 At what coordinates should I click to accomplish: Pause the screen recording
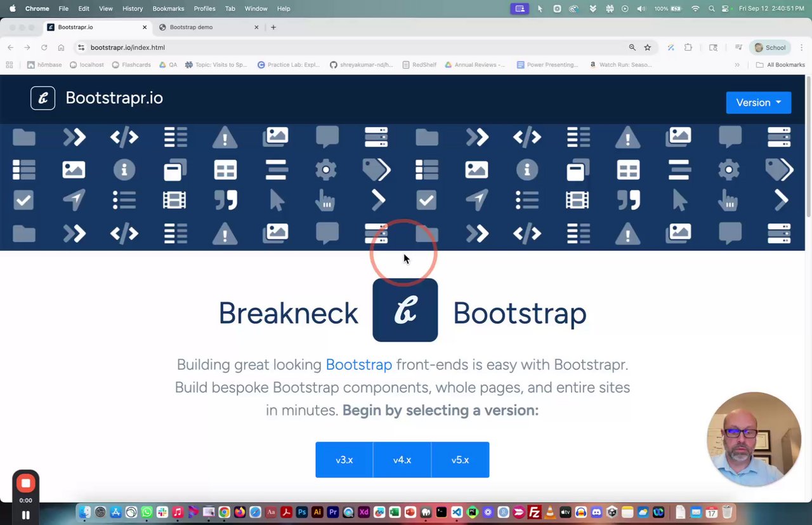26,515
